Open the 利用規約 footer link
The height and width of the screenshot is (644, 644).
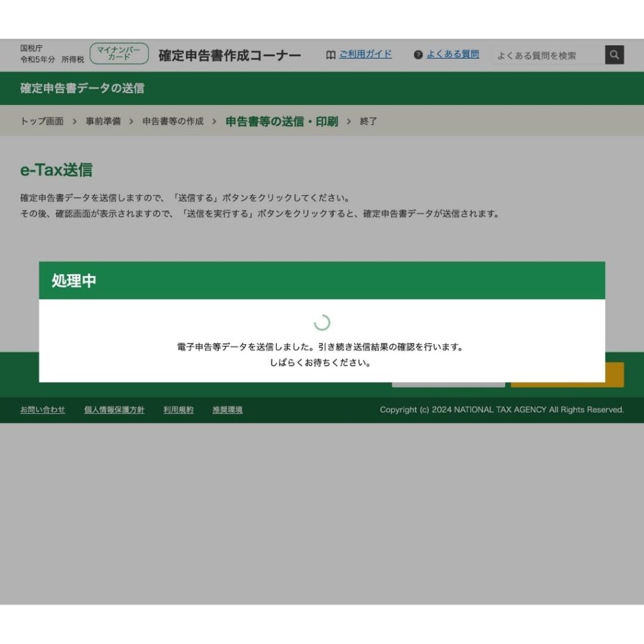click(178, 409)
